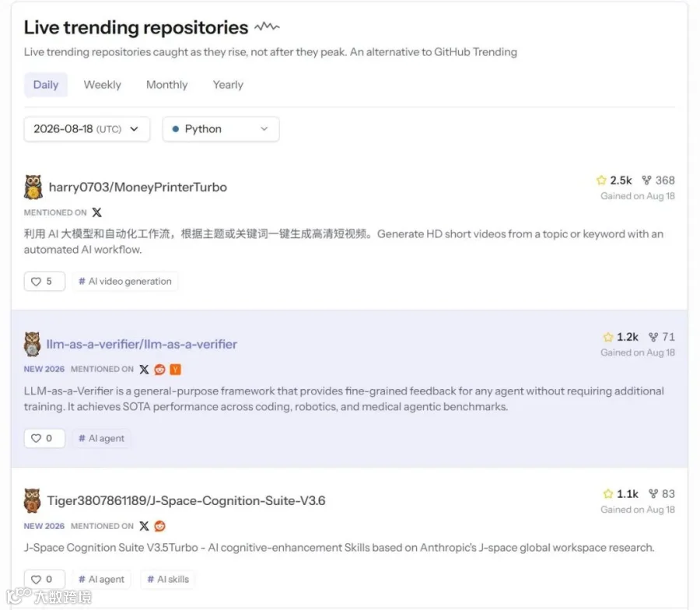
Task: Click the X icon for J-Space-Cognition-Suite
Action: [144, 526]
